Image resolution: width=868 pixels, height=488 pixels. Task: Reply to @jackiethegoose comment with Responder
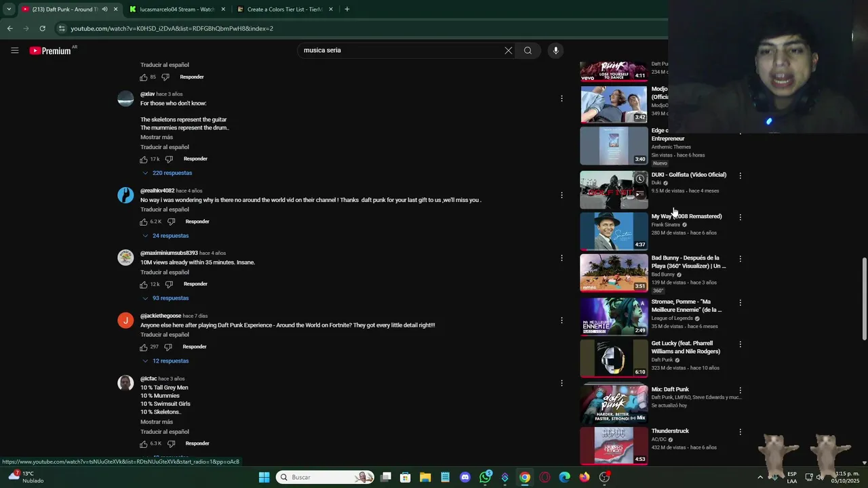pos(195,347)
